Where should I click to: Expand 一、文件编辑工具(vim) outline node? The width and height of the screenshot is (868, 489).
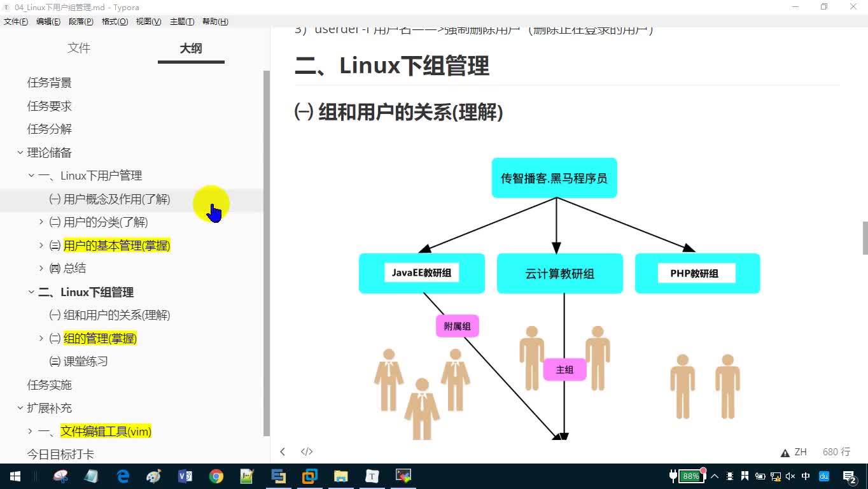tap(31, 432)
